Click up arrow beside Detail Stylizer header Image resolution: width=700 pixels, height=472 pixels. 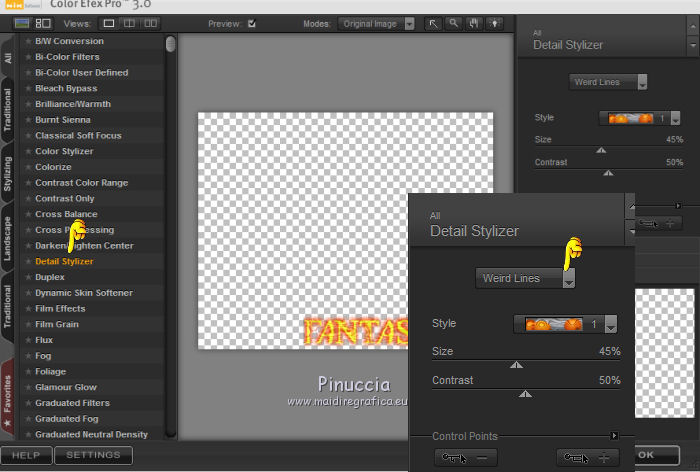pos(692,26)
